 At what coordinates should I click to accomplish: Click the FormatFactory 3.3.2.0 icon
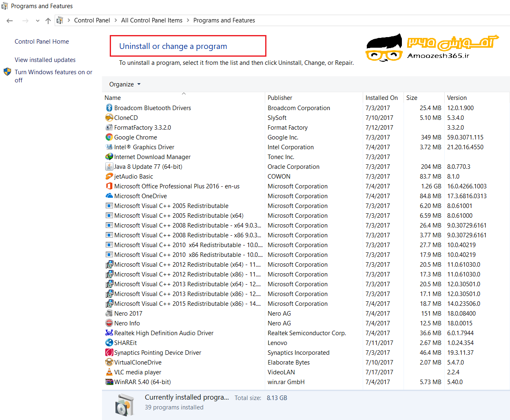point(109,127)
